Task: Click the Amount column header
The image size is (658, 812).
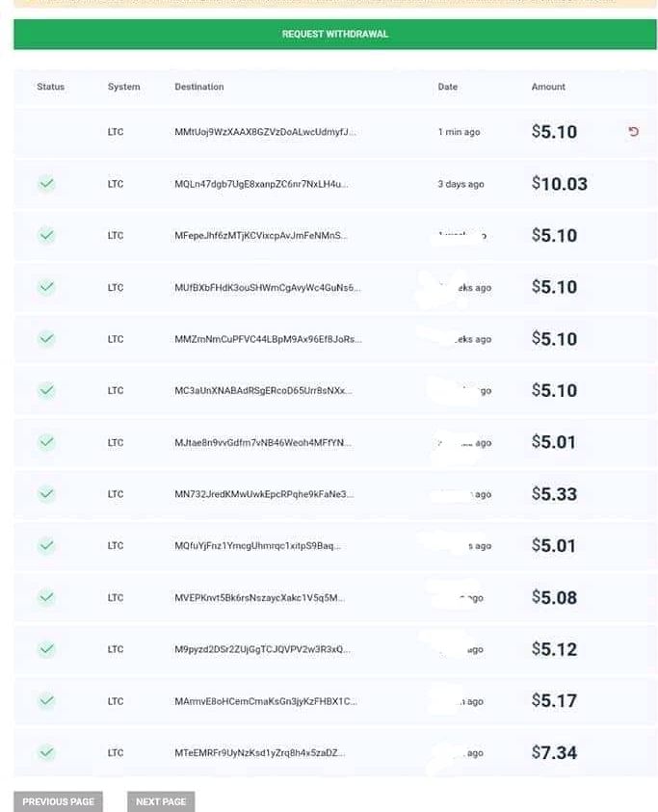Action: point(548,87)
